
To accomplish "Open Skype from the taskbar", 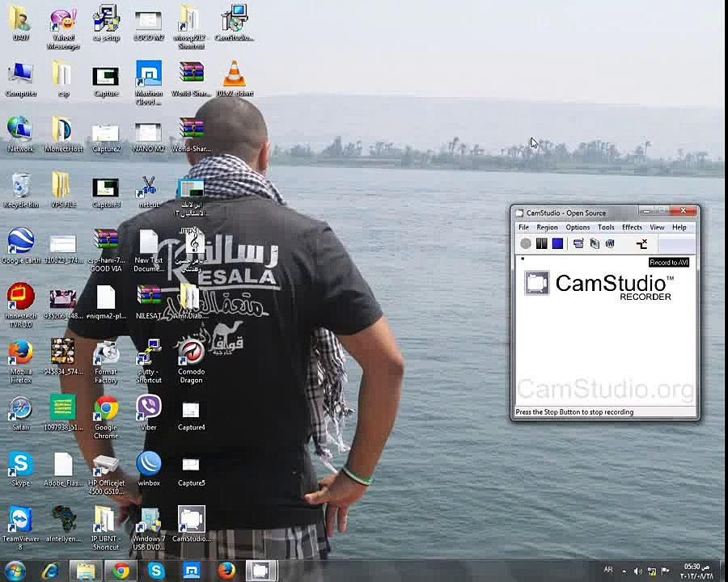I will click(156, 571).
